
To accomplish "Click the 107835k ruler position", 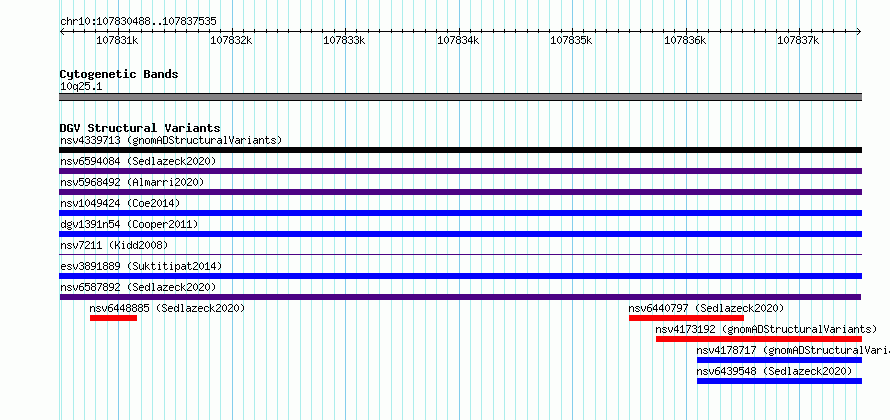I will click(x=572, y=40).
